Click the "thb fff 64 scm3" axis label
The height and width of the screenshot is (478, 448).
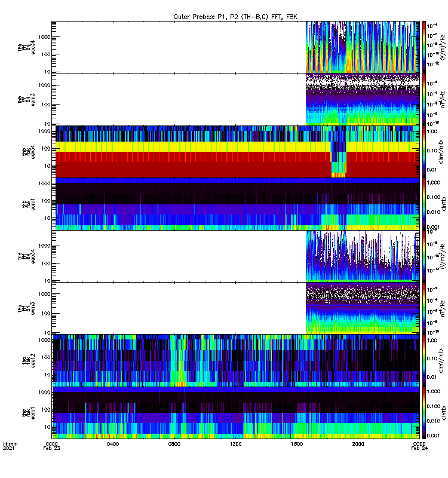pos(26,99)
